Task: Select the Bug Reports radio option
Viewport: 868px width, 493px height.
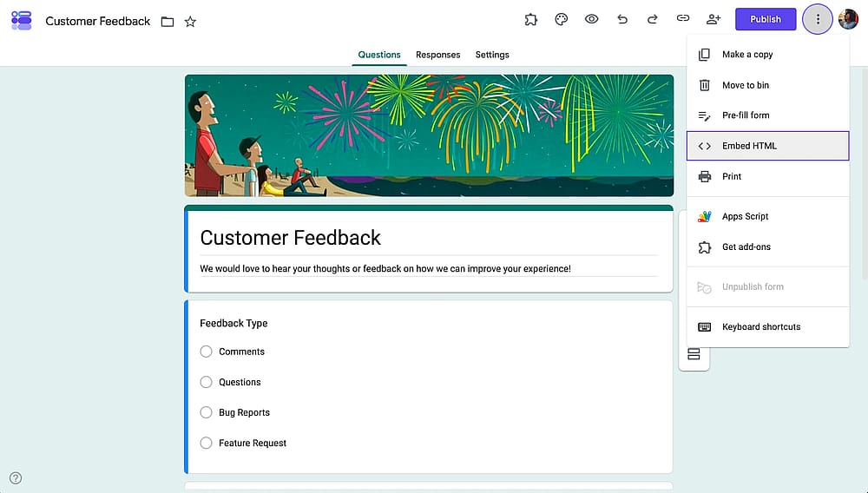Action: click(x=206, y=412)
